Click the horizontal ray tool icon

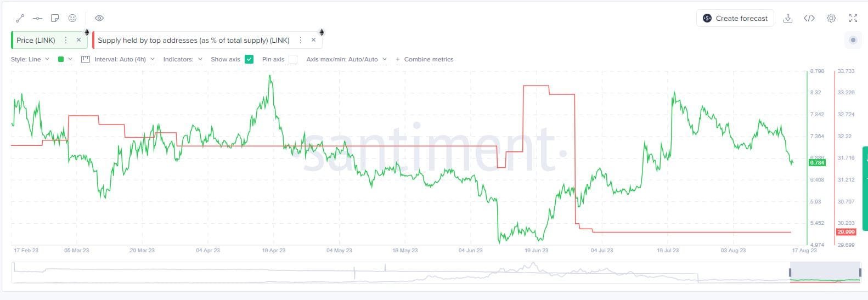(x=37, y=18)
